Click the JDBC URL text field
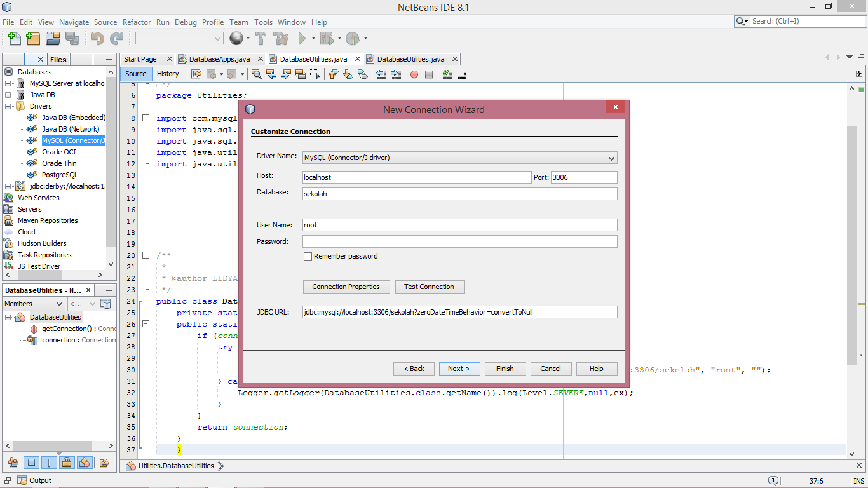Viewport: 868px width, 488px height. (x=459, y=312)
